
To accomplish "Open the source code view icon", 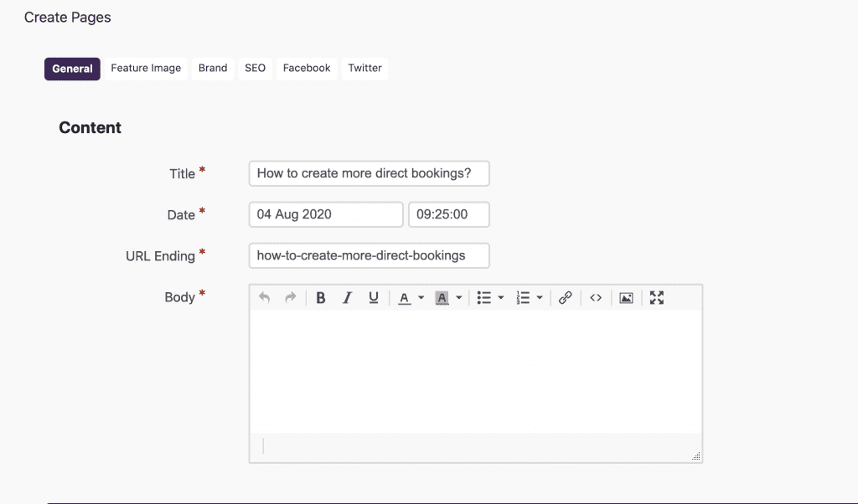I will [596, 297].
